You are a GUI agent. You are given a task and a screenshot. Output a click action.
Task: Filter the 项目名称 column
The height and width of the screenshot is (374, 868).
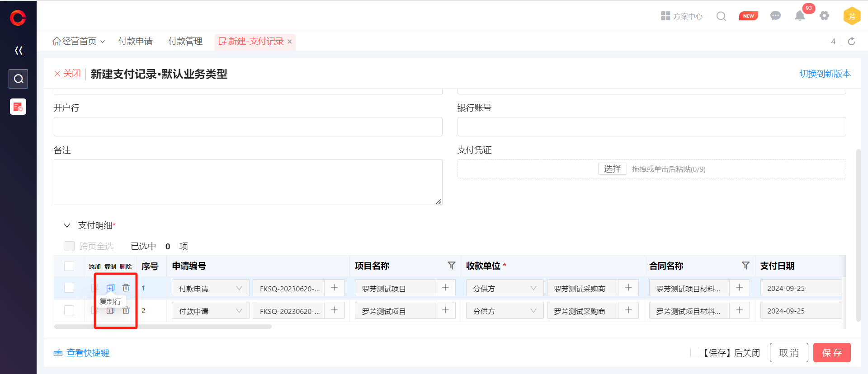[451, 266]
